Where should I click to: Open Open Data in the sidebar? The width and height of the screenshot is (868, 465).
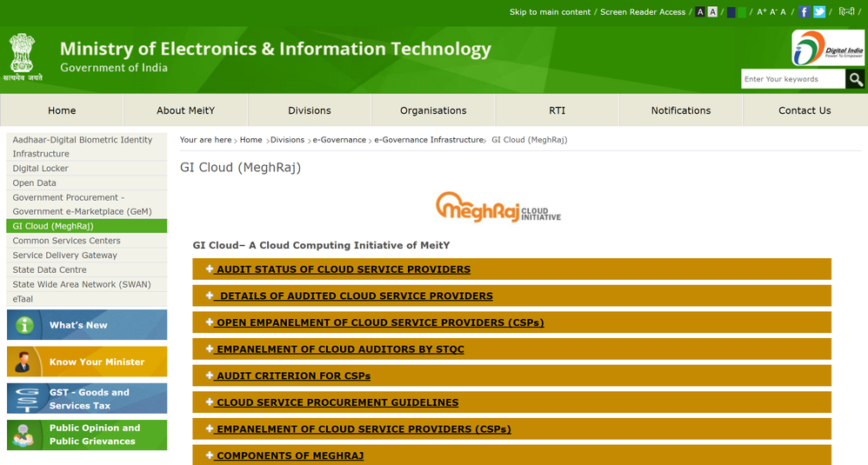pos(86,183)
